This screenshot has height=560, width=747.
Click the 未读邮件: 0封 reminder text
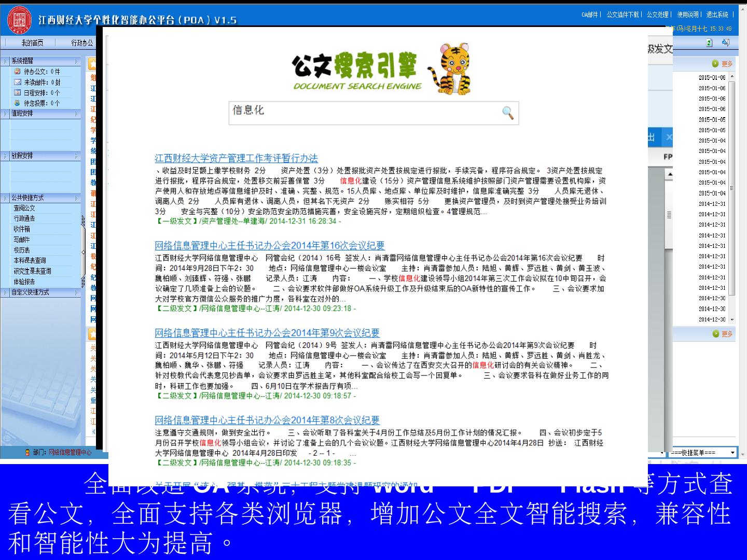click(42, 82)
